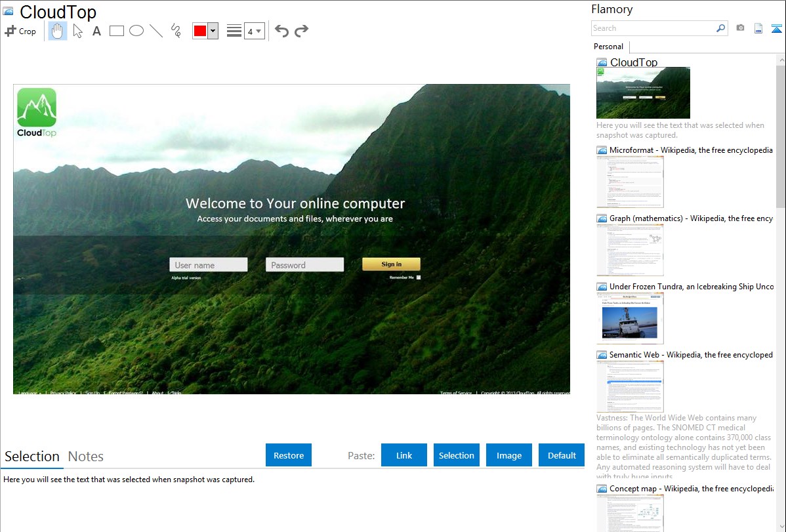The image size is (786, 532).
Task: Pick the text annotation tool A
Action: click(96, 31)
